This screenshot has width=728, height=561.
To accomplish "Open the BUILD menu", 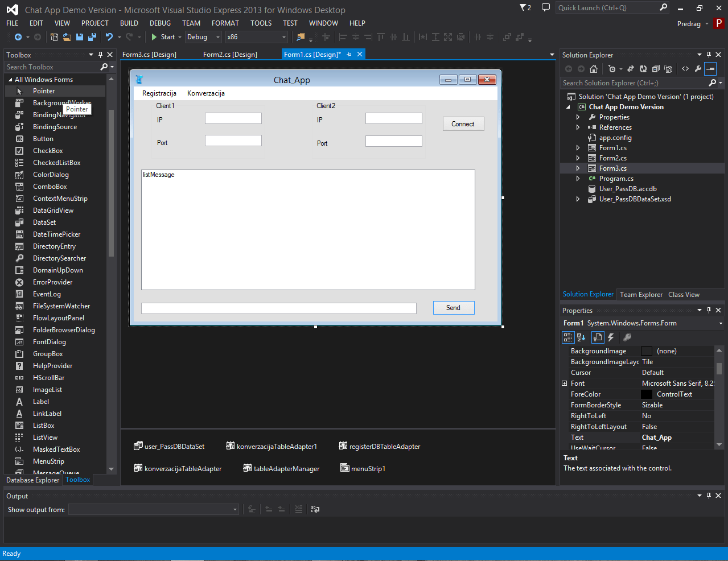I will (129, 23).
